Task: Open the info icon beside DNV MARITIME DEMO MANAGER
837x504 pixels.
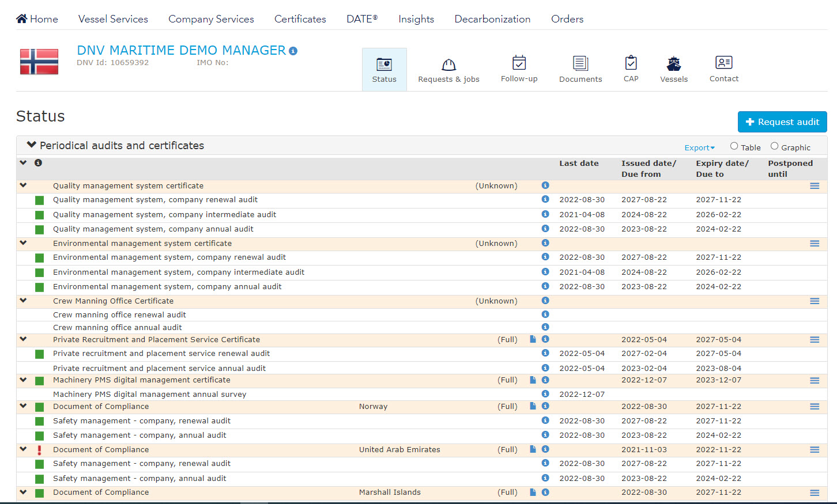Action: (x=293, y=51)
